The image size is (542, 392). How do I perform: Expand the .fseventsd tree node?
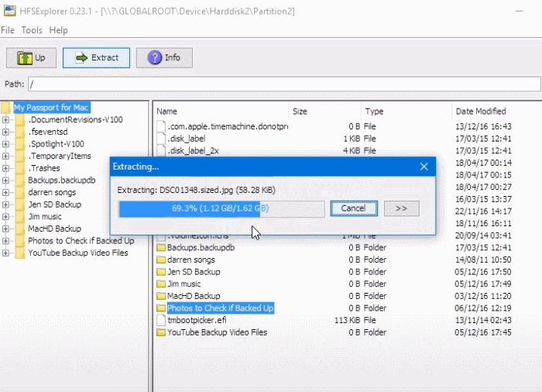[5, 132]
